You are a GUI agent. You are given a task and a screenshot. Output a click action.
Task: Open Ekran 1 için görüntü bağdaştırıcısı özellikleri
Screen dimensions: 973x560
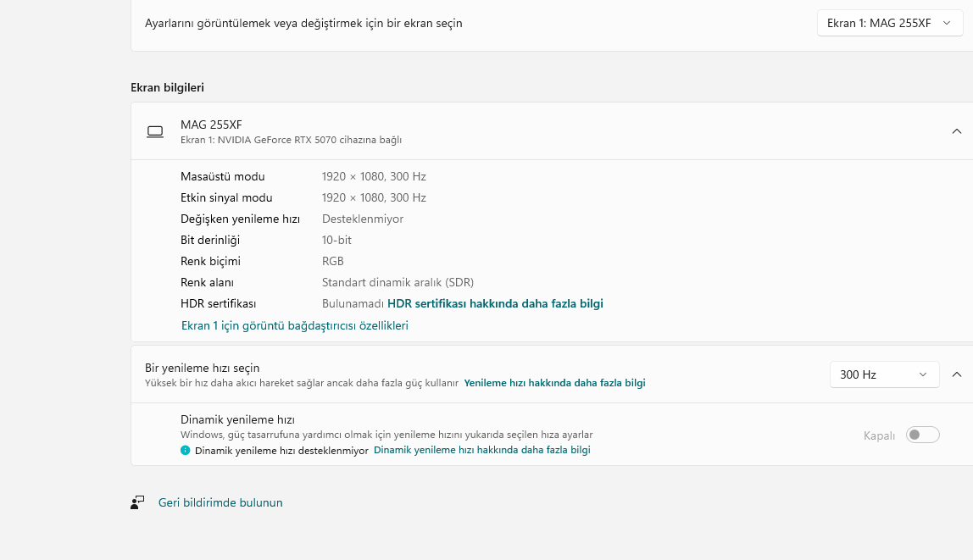click(295, 325)
